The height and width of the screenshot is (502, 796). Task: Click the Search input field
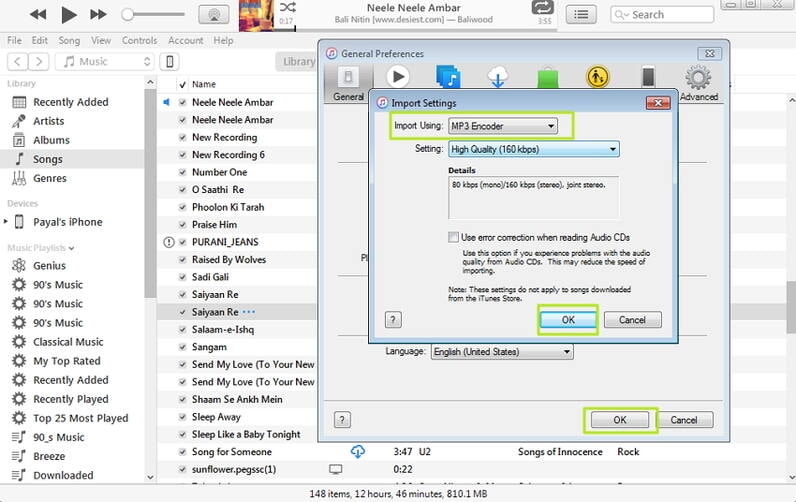click(662, 15)
